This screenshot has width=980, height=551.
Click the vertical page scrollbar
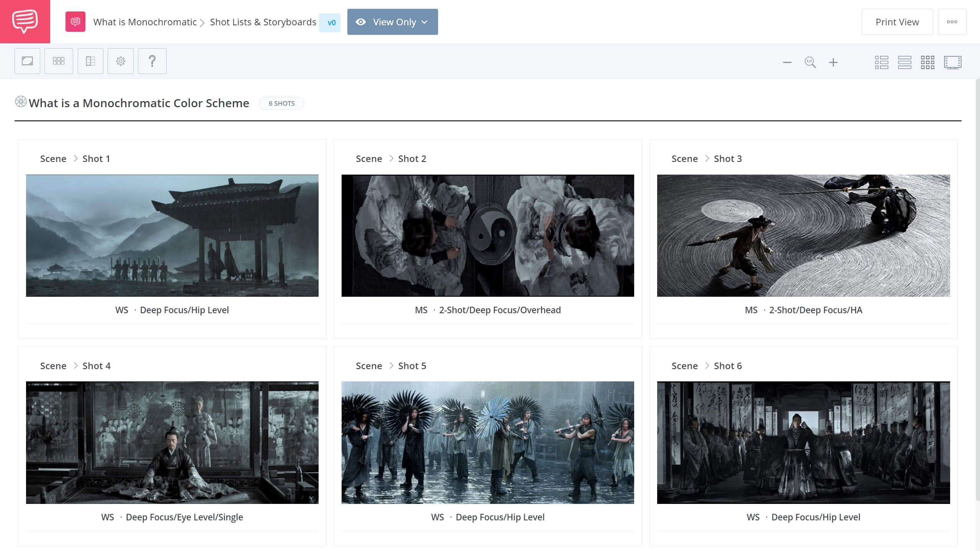click(x=978, y=289)
